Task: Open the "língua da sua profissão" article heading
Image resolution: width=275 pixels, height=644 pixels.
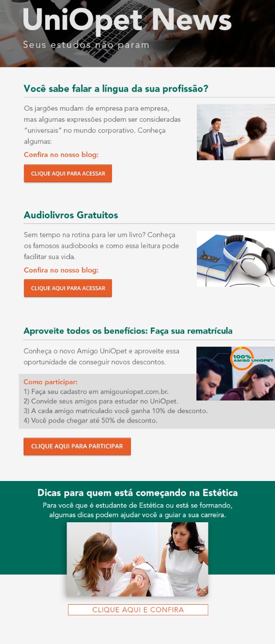Action: (116, 89)
